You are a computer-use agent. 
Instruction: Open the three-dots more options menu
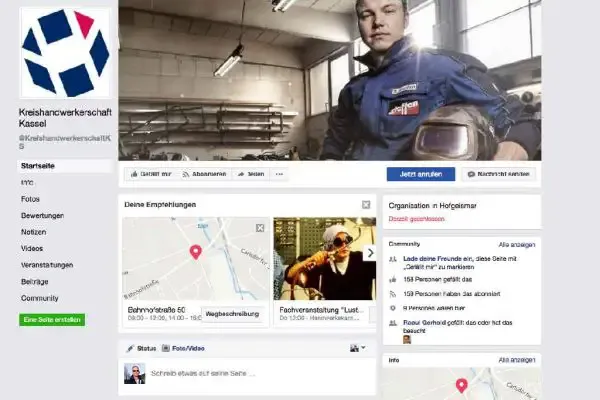tap(279, 174)
